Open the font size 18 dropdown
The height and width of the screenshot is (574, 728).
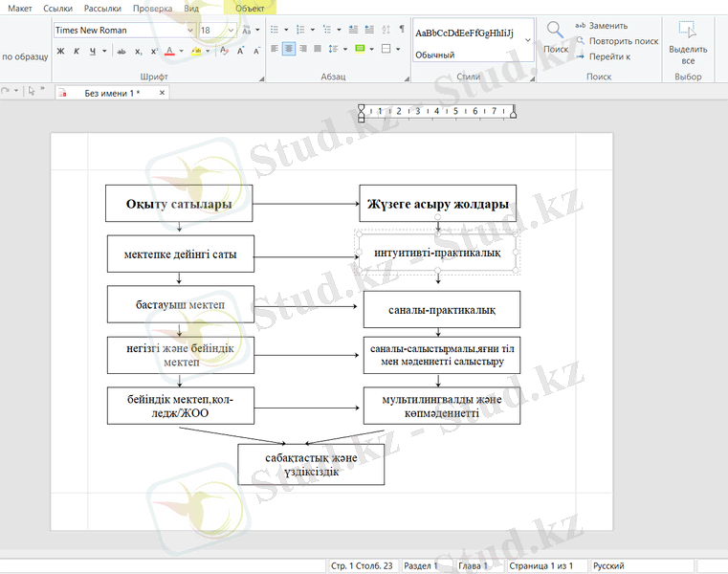(x=231, y=31)
